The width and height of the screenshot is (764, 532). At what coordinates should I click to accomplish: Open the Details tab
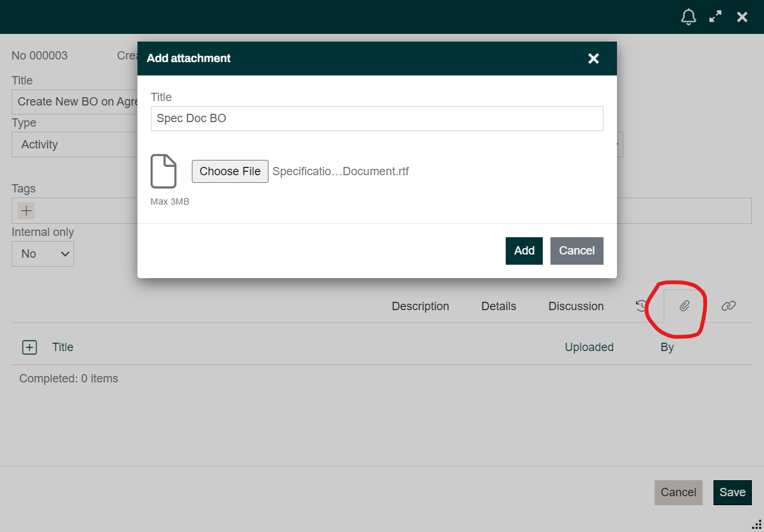point(499,306)
